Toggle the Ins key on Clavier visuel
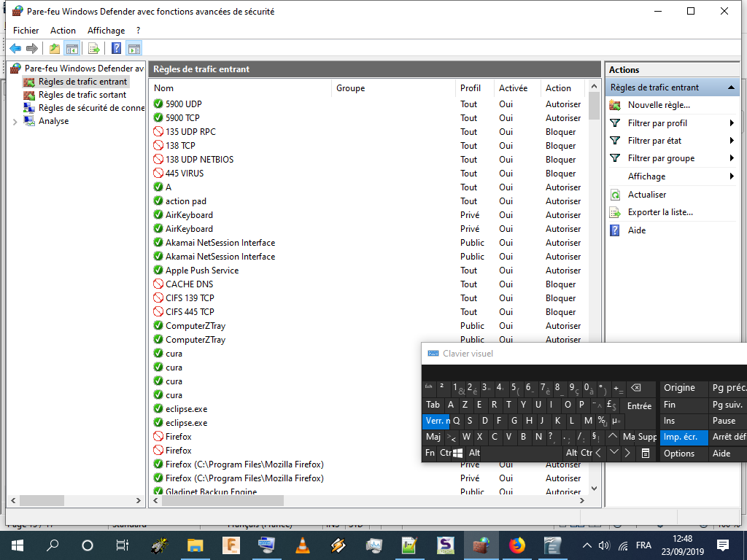This screenshot has height=560, width=747. (x=683, y=421)
